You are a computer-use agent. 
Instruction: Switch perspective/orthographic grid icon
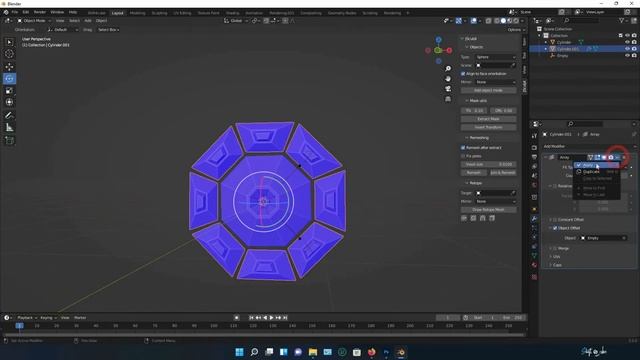click(x=448, y=99)
